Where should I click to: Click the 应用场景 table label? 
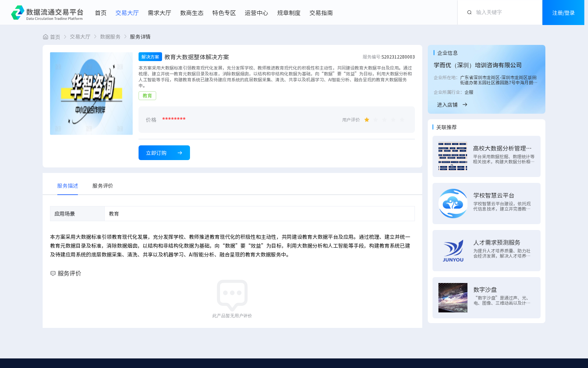[65, 214]
